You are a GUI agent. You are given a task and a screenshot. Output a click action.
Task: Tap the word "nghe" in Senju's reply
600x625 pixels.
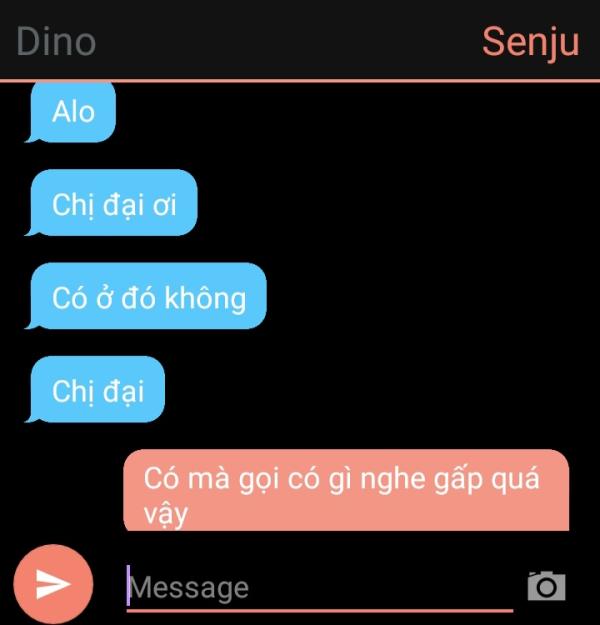click(x=392, y=480)
